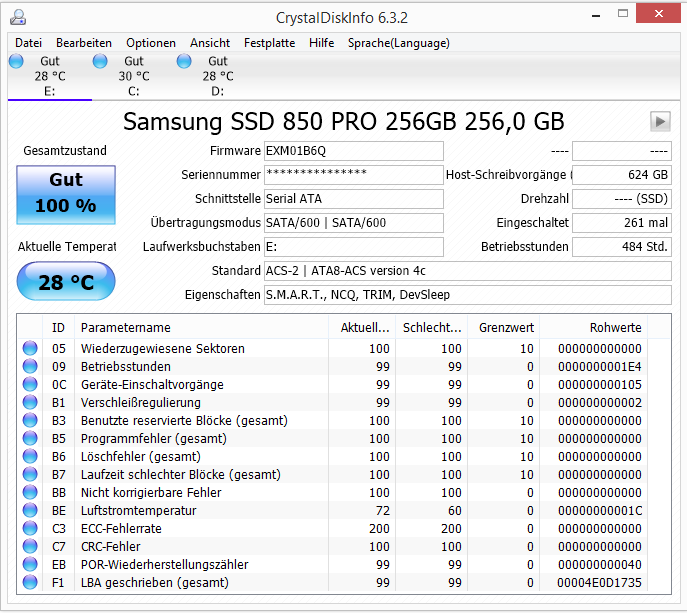Screen dimensions: 687x613
Task: Open the Festplatte menu
Action: click(269, 43)
